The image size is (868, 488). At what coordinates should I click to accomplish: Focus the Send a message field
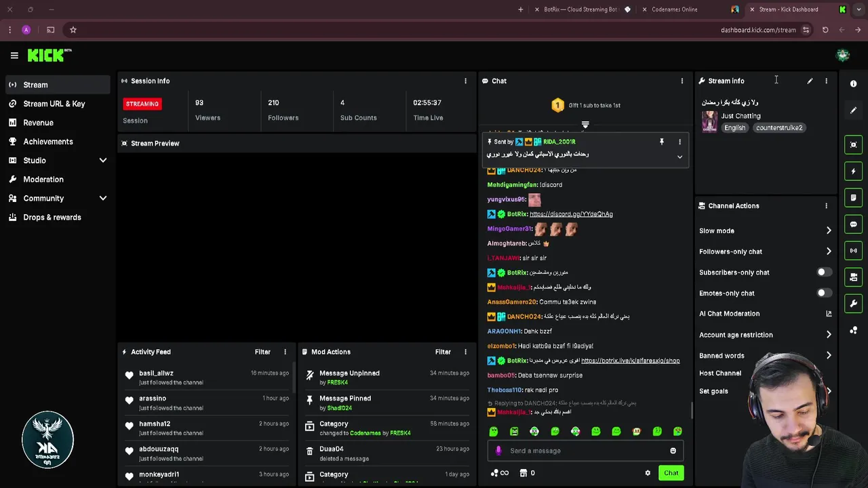[585, 451]
